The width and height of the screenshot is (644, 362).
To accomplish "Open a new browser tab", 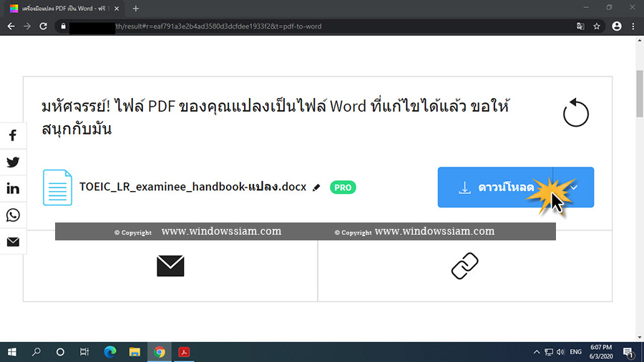I will click(135, 9).
